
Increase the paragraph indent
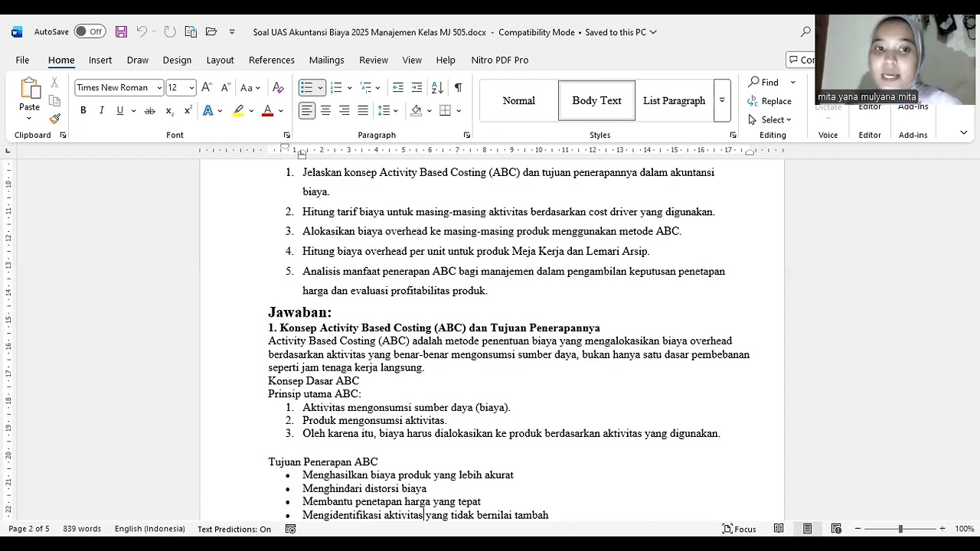tap(416, 88)
